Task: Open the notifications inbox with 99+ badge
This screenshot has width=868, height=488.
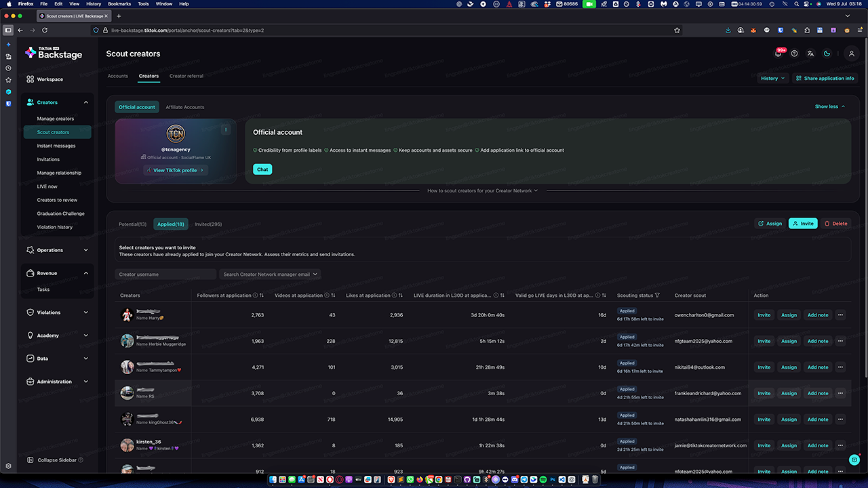Action: point(778,54)
